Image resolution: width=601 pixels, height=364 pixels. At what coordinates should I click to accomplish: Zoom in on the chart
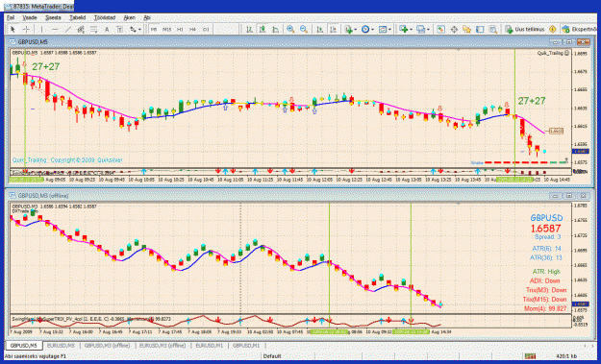click(x=290, y=30)
